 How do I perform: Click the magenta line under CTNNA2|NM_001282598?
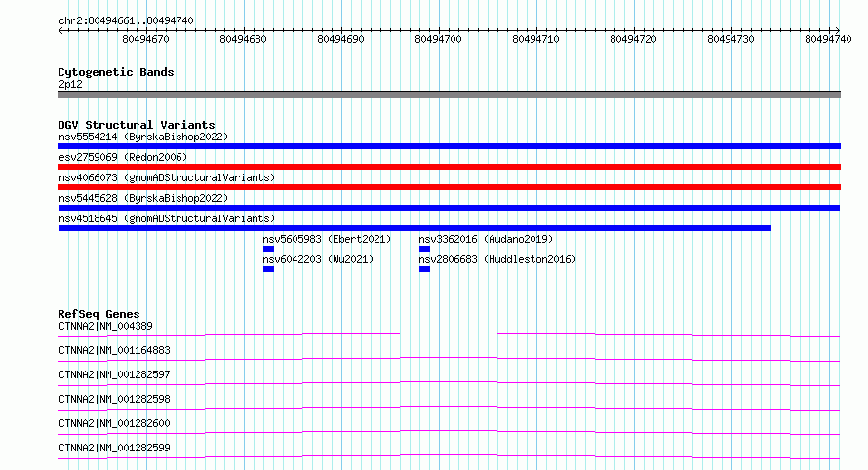[449, 408]
